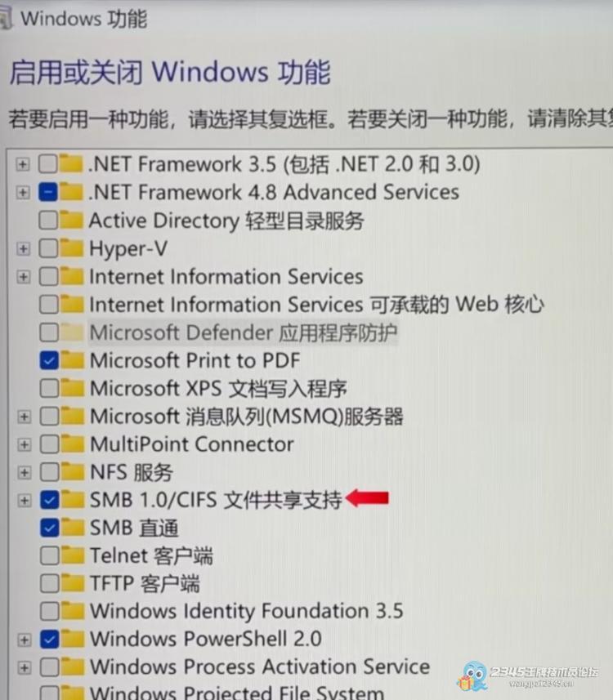613x700 pixels.
Task: Expand Internet Information Services node
Action: click(x=23, y=277)
